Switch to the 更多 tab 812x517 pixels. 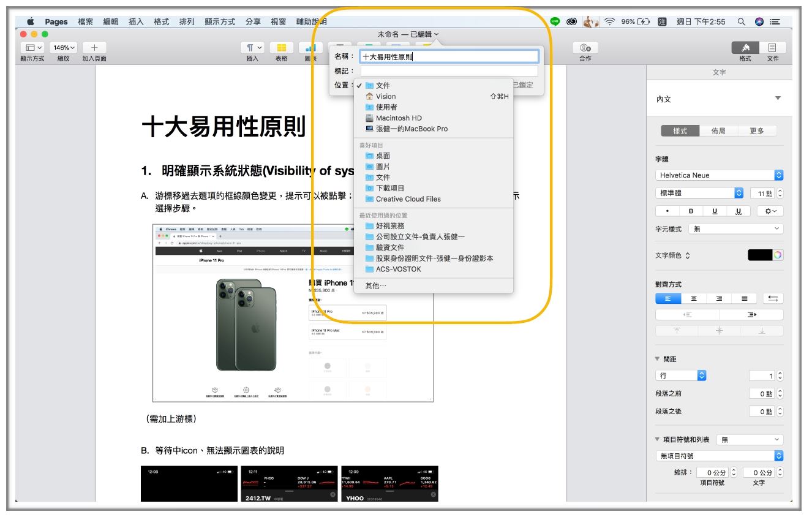point(757,131)
